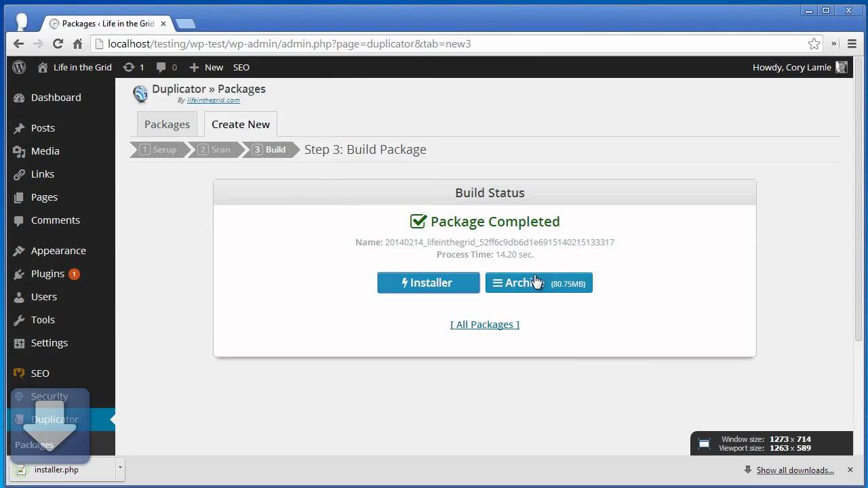The width and height of the screenshot is (868, 488).
Task: Select wizard step 3 Build
Action: coord(270,150)
